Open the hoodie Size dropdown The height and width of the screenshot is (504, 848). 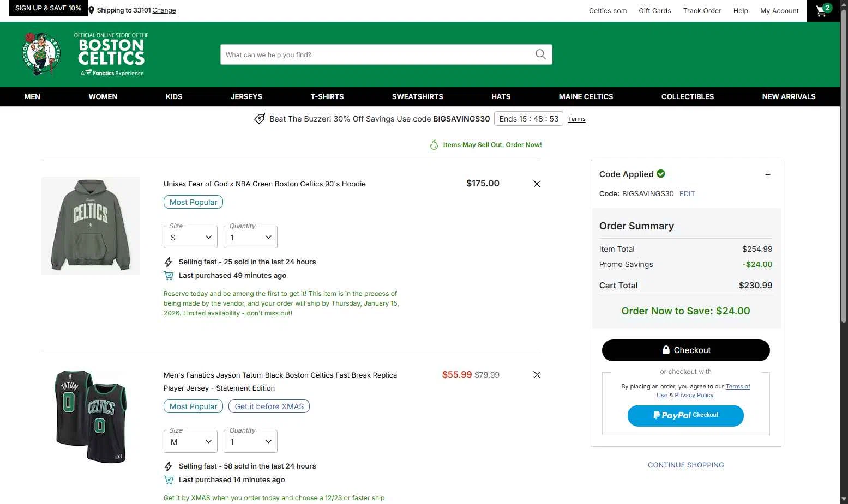tap(190, 237)
